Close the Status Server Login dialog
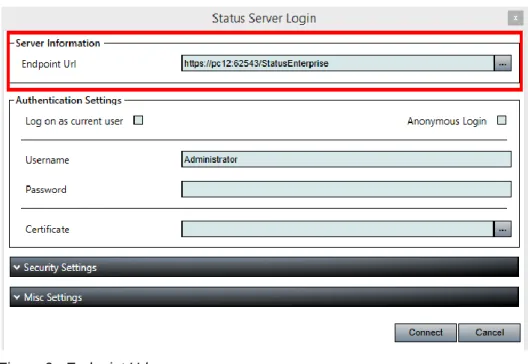Image resolution: width=528 pixels, height=364 pixels. tap(515, 18)
